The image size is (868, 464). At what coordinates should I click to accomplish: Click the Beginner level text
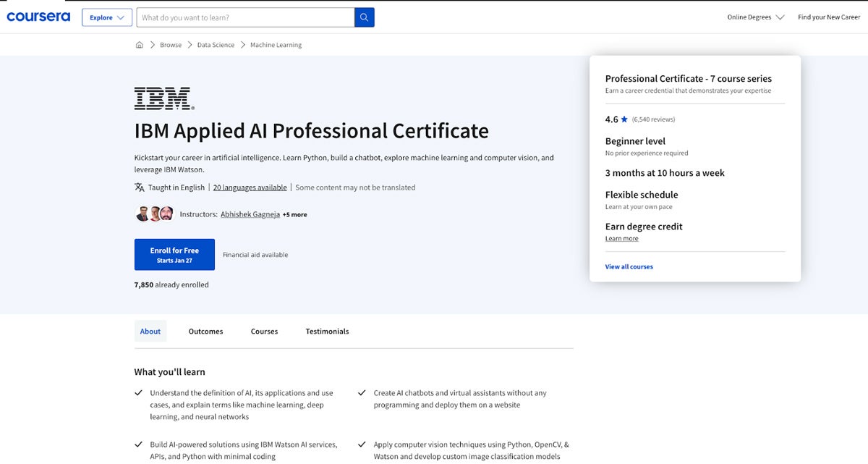(635, 141)
